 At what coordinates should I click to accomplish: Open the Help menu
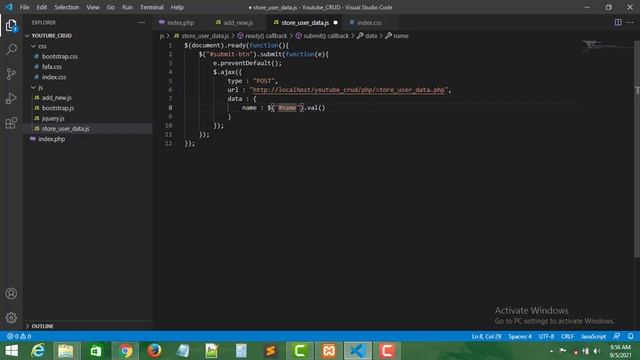point(177,7)
